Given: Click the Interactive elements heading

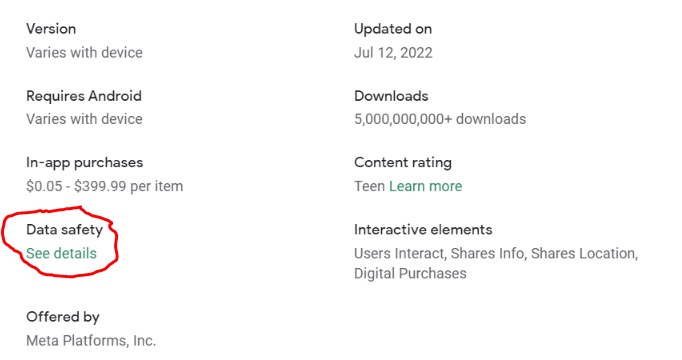Looking at the screenshot, I should coord(423,230).
